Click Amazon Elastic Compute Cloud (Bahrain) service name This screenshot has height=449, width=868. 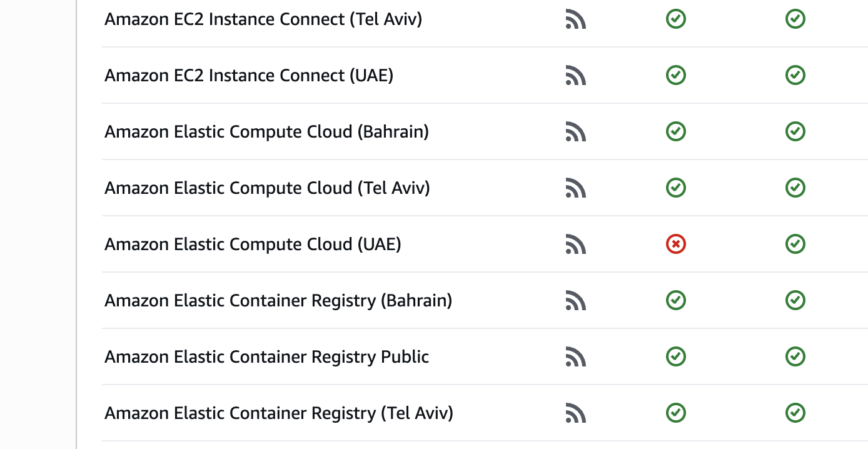coord(267,132)
